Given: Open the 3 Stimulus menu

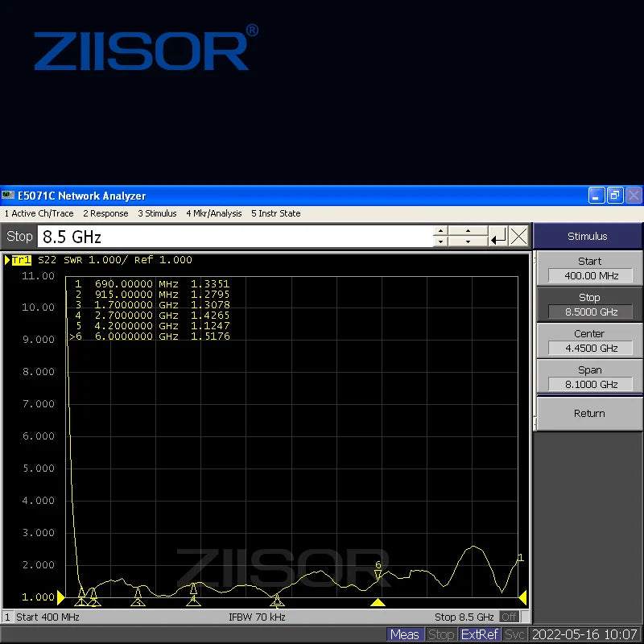Looking at the screenshot, I should 157,213.
